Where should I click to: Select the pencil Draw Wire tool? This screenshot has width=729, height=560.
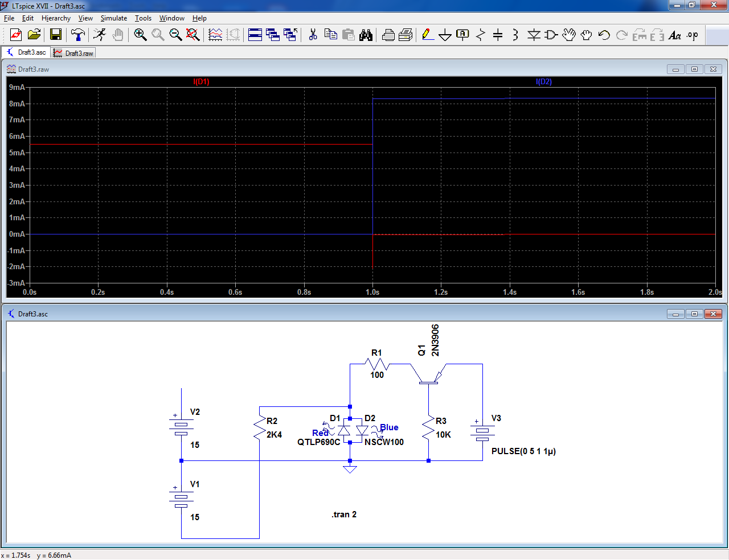pyautogui.click(x=428, y=35)
